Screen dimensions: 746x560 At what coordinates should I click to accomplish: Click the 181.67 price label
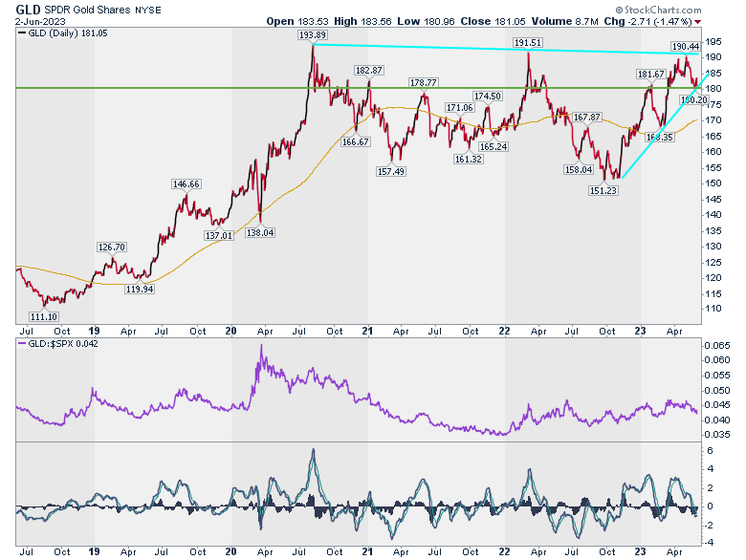pos(651,75)
